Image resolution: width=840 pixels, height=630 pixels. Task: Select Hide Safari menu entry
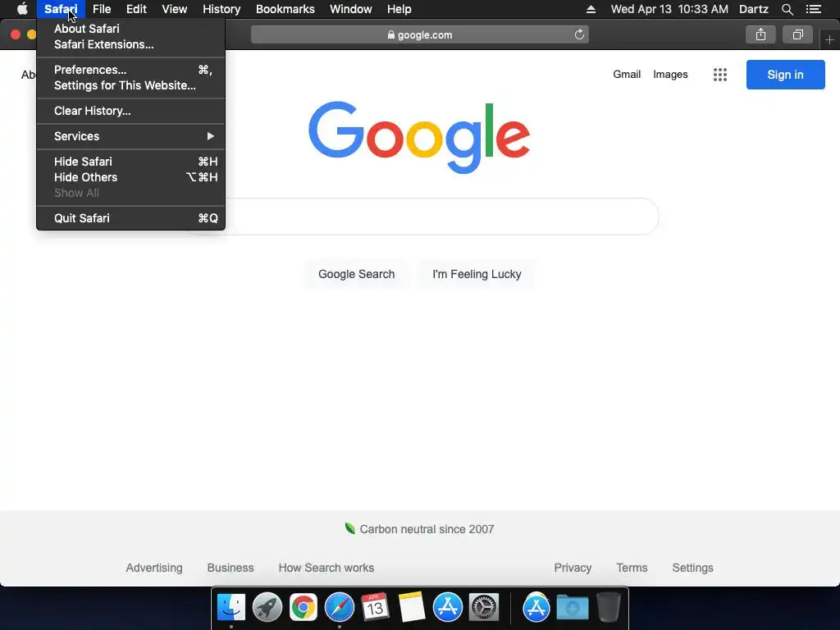(130, 162)
